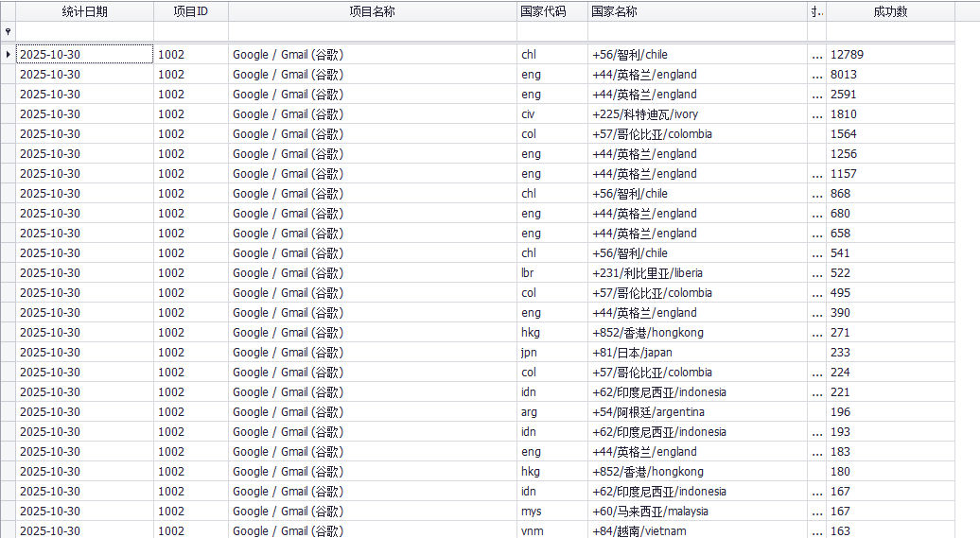Click the date cell in the 12789 row
This screenshot has height=538, width=980.
click(84, 54)
